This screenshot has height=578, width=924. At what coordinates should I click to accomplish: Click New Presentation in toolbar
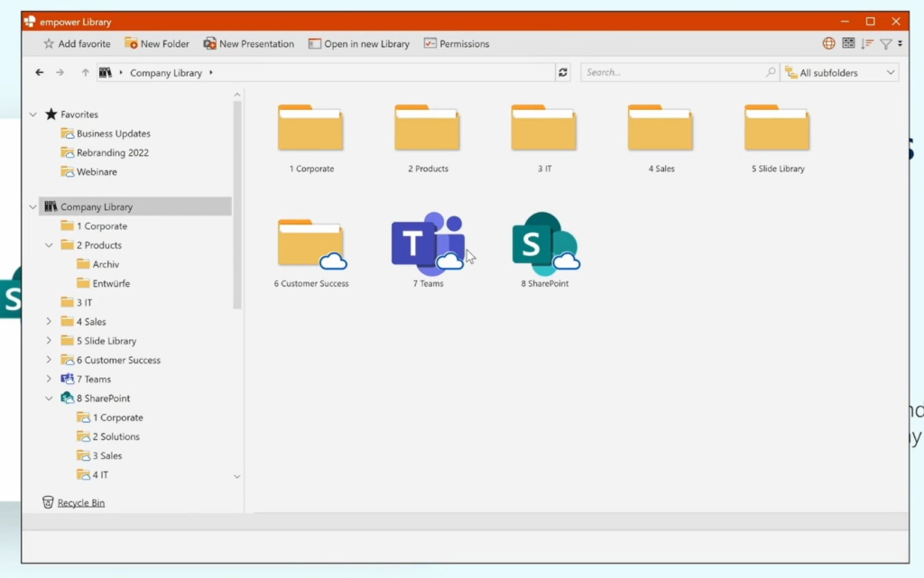(x=248, y=43)
